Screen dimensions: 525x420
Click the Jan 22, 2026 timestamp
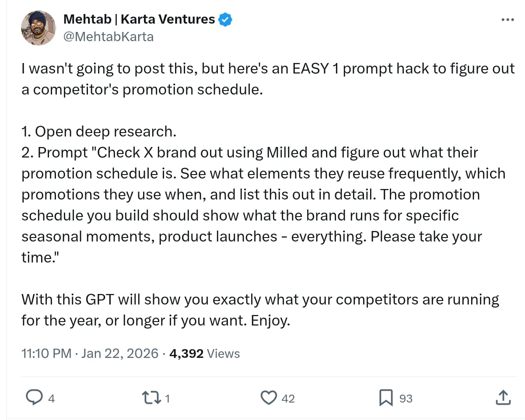pyautogui.click(x=118, y=353)
